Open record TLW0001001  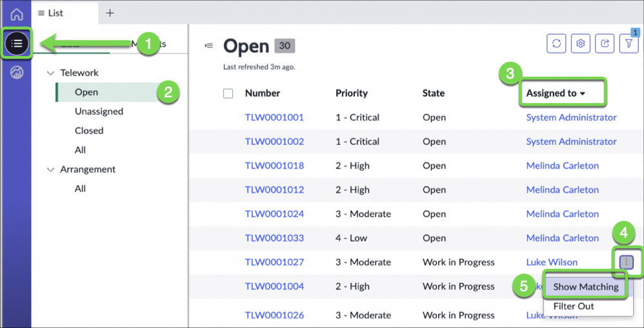[274, 117]
